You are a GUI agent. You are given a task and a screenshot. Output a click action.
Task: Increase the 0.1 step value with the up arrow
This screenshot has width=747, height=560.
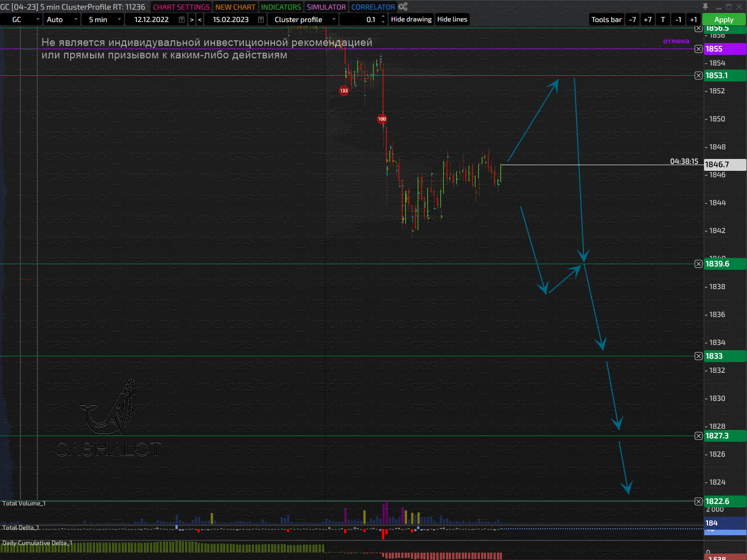(x=383, y=17)
